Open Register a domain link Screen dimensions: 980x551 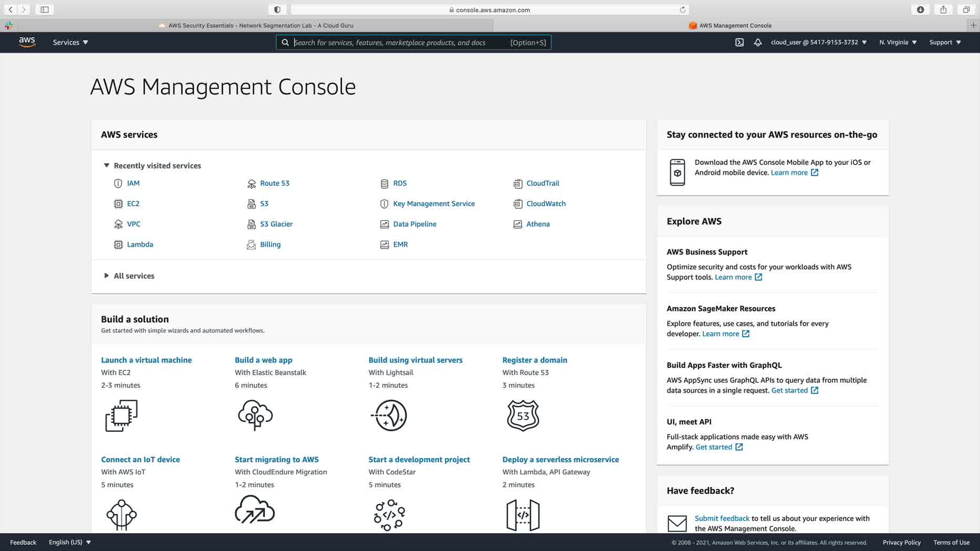point(535,360)
